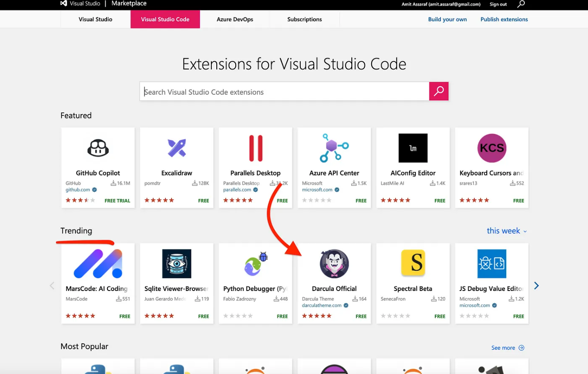Open the Sqlite Viewer-Browser icon

177,263
